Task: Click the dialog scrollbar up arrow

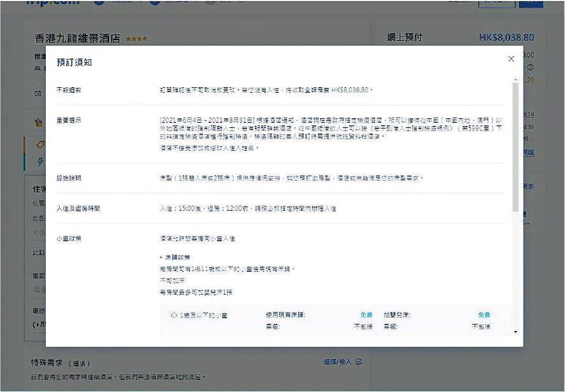Action: point(516,79)
